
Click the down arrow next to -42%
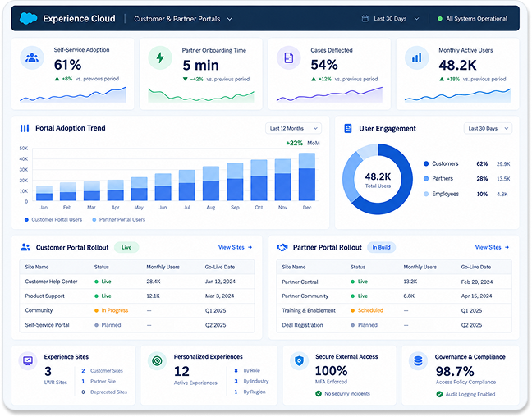[x=186, y=79]
